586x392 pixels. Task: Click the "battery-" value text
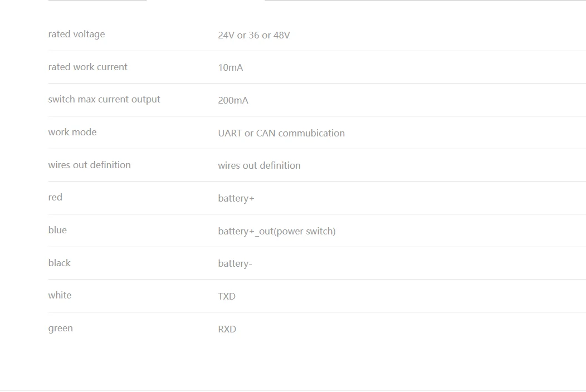click(x=235, y=263)
